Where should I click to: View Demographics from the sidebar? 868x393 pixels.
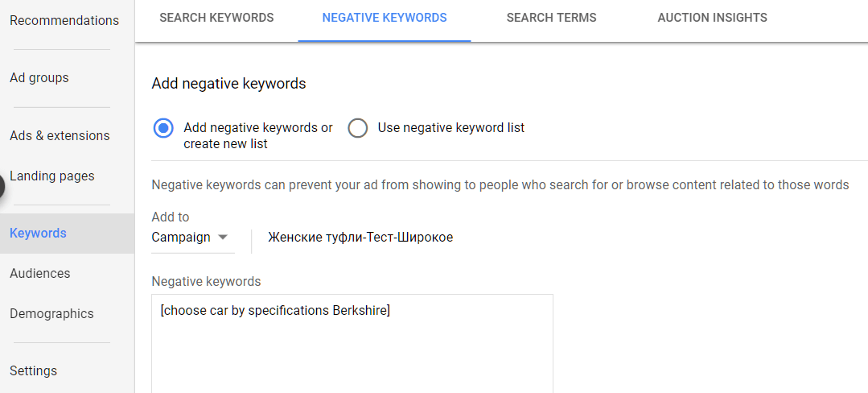pos(51,314)
